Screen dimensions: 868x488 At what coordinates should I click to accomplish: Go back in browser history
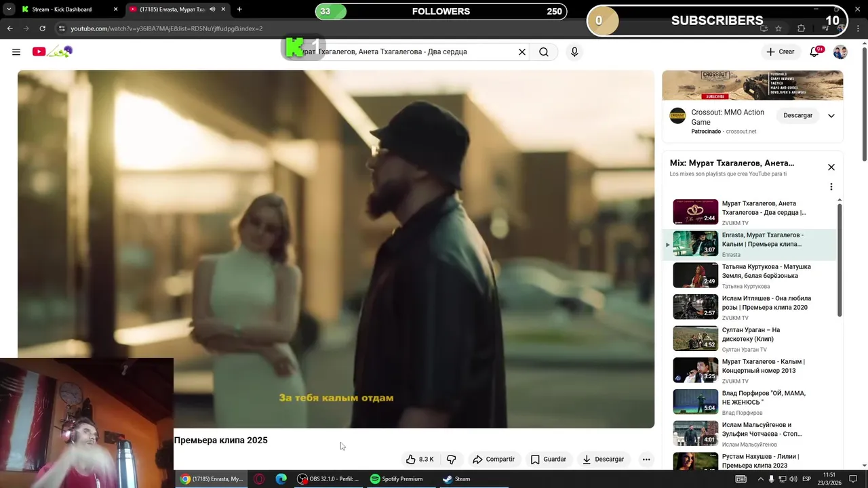tap(9, 28)
